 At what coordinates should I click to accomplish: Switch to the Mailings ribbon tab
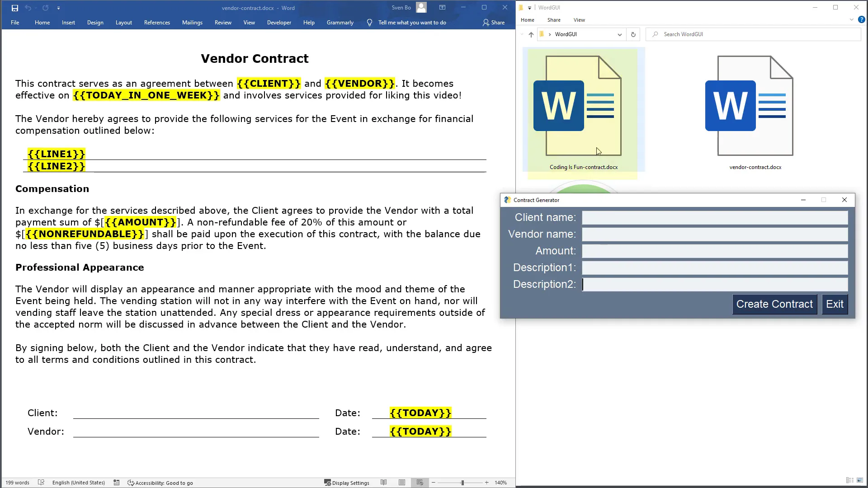pyautogui.click(x=192, y=22)
